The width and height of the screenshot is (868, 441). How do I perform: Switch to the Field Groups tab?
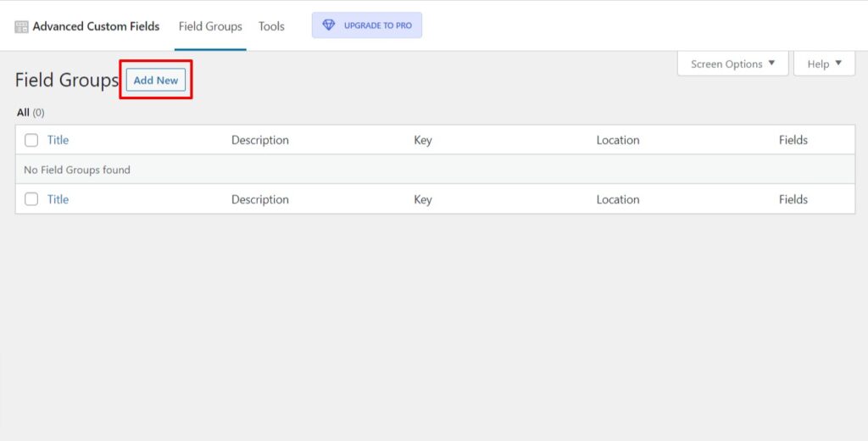(210, 26)
